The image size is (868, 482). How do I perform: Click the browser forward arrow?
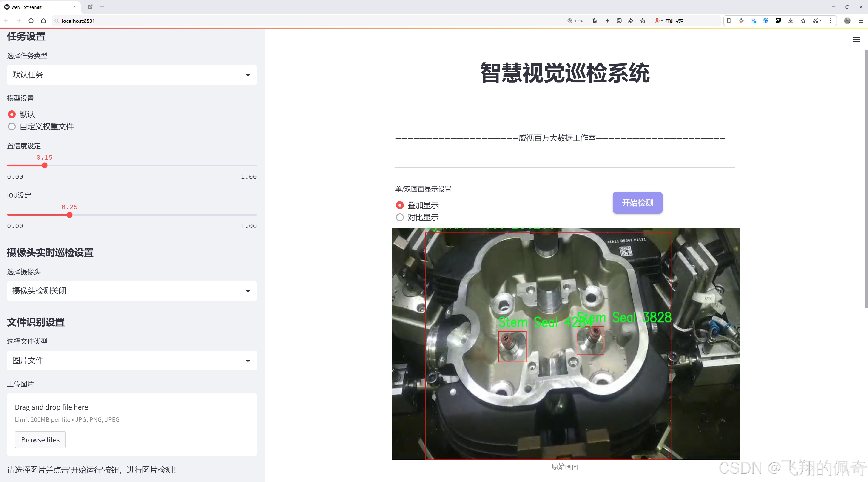tap(19, 20)
